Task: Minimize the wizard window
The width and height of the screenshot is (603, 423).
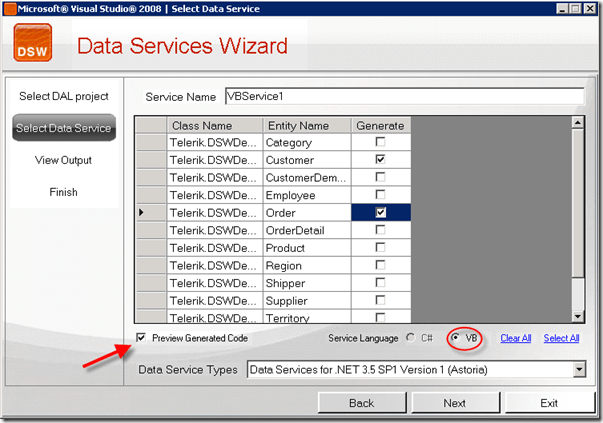Action: tap(563, 8)
